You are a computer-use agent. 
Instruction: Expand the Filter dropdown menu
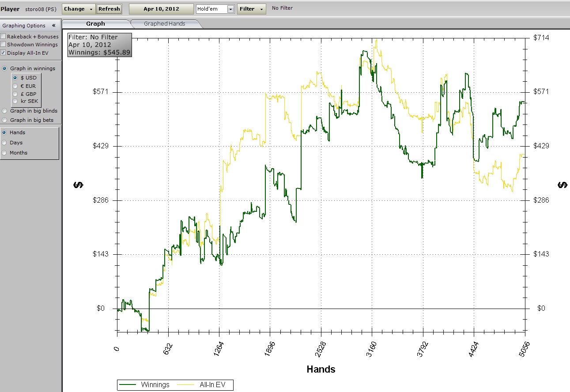click(251, 9)
